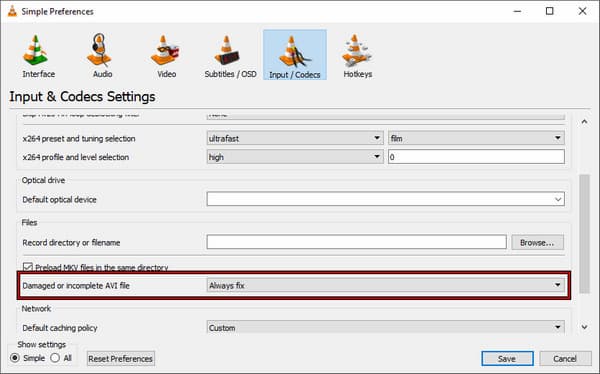Open the x264 profile high dropdown
The width and height of the screenshot is (600, 374).
pyautogui.click(x=295, y=157)
